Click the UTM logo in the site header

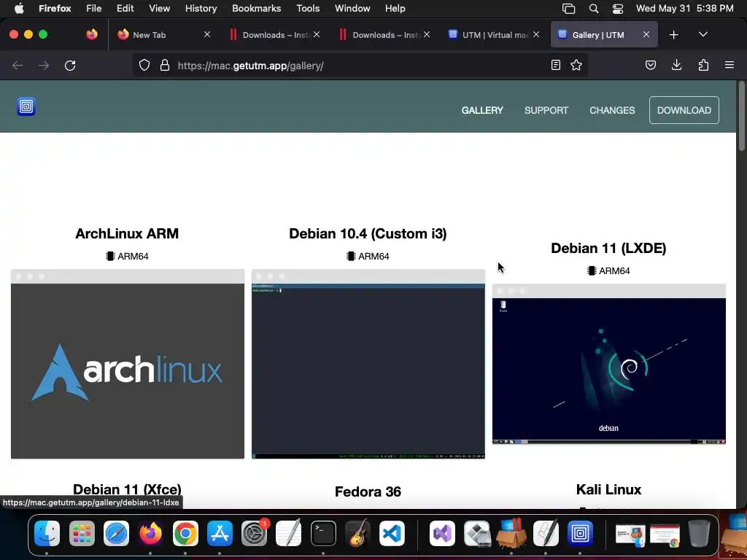coord(26,106)
